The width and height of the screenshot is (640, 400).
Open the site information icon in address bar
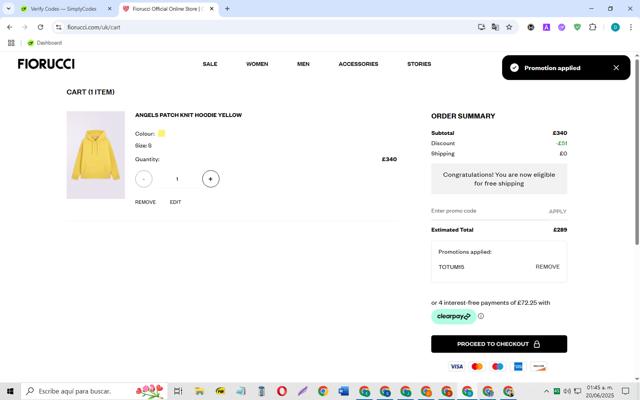pyautogui.click(x=59, y=27)
